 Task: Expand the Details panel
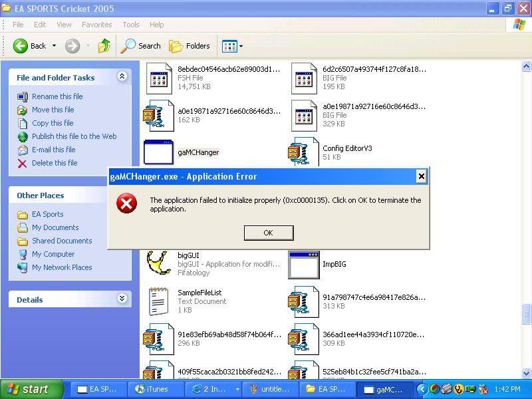tap(122, 299)
